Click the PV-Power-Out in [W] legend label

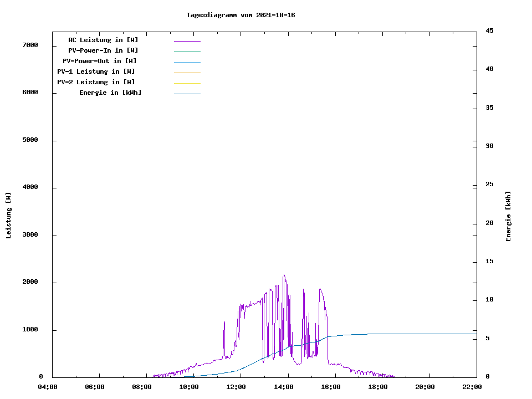pyautogui.click(x=100, y=61)
